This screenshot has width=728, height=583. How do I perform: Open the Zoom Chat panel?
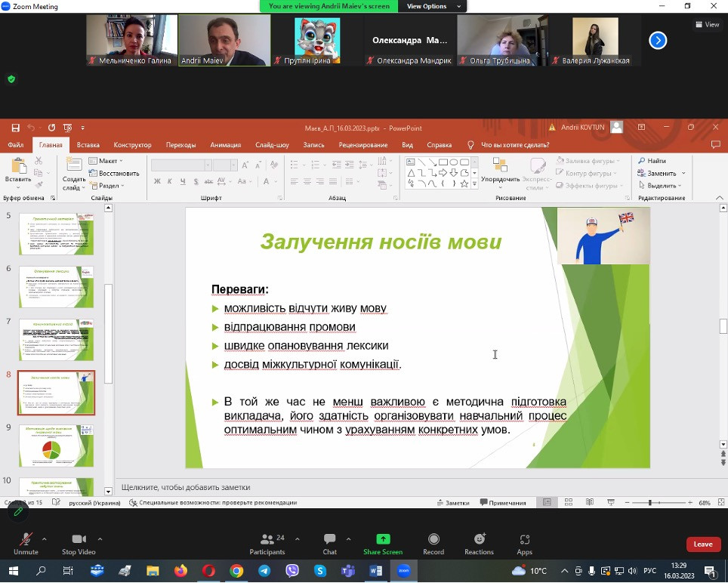(x=329, y=542)
